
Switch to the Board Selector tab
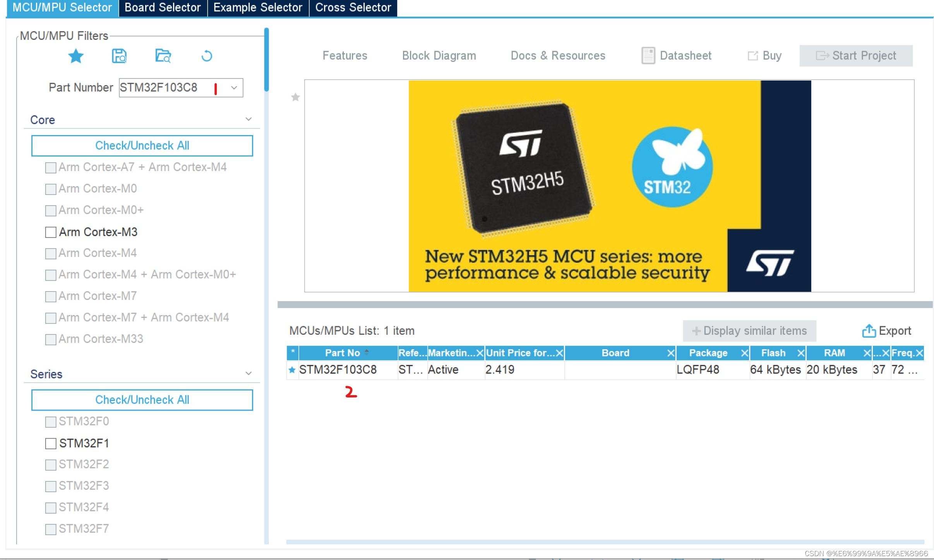point(163,8)
